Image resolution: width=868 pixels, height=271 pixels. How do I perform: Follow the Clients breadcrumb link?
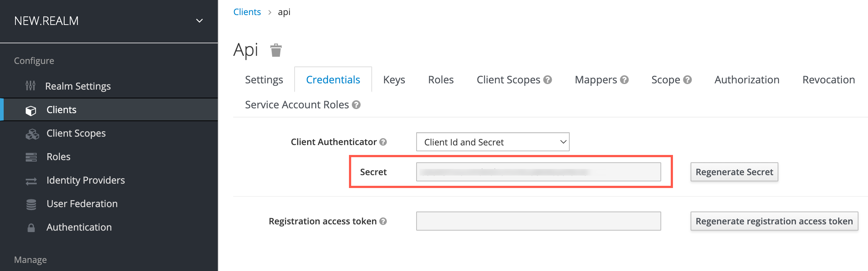click(247, 12)
